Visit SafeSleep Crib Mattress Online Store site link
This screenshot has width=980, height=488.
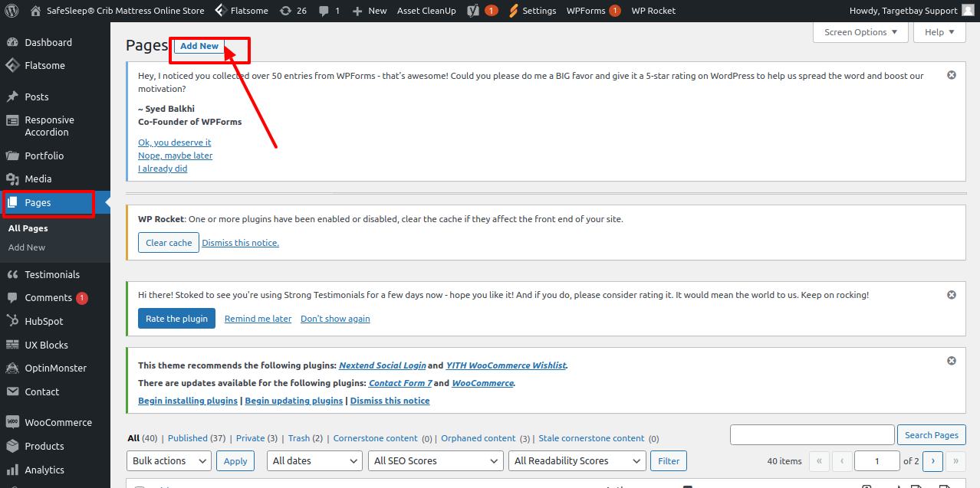(x=117, y=11)
